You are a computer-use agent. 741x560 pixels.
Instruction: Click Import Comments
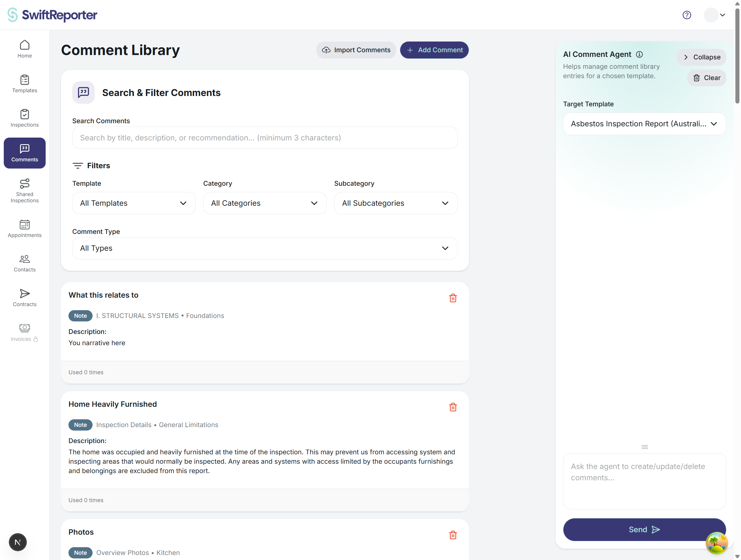tap(356, 50)
